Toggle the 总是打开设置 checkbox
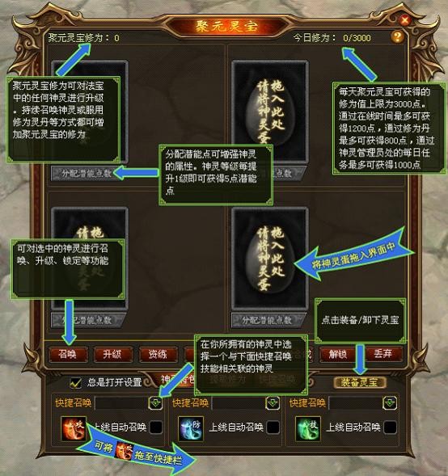This screenshot has height=476, width=448. pyautogui.click(x=76, y=382)
